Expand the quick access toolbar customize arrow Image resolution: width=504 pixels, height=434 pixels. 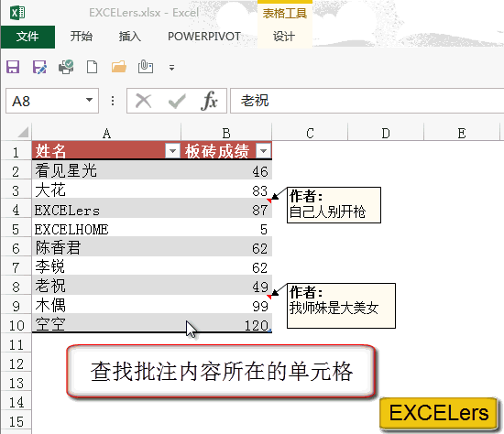click(171, 68)
